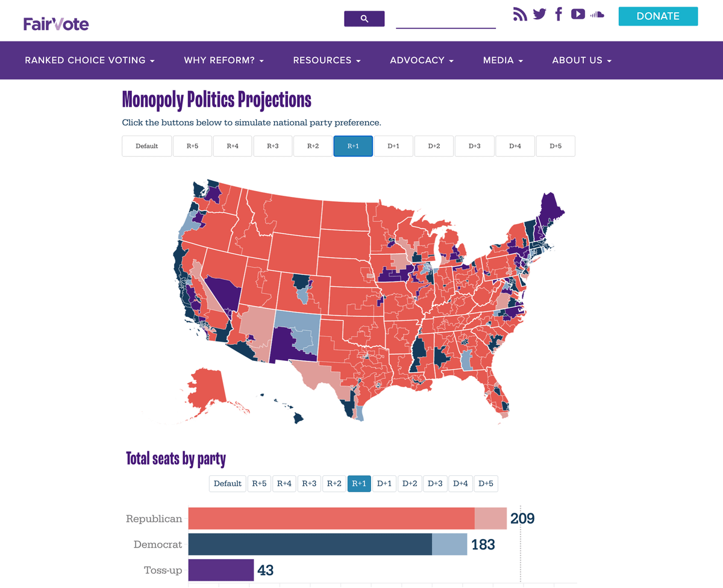Open the RSS feed icon
The height and width of the screenshot is (588, 723).
(519, 14)
